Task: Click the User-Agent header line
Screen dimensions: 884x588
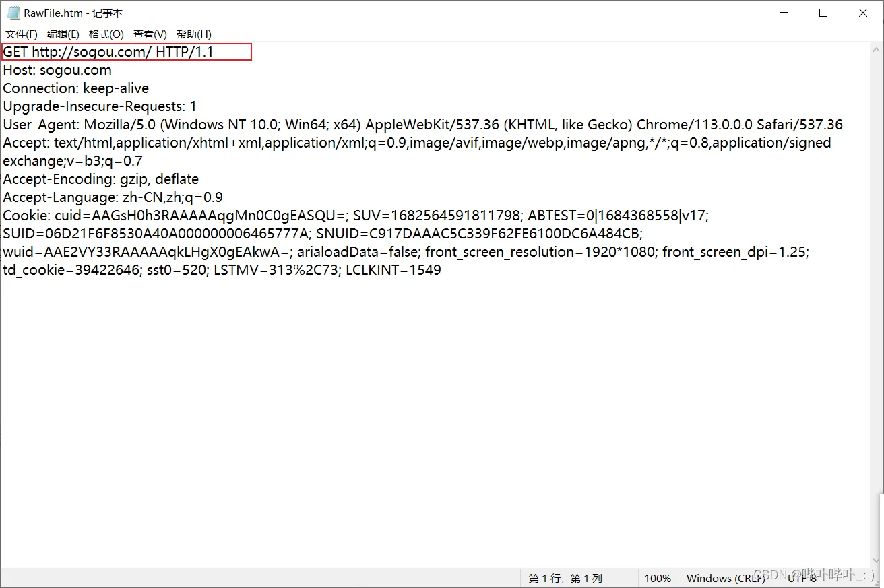Action: pyautogui.click(x=423, y=125)
